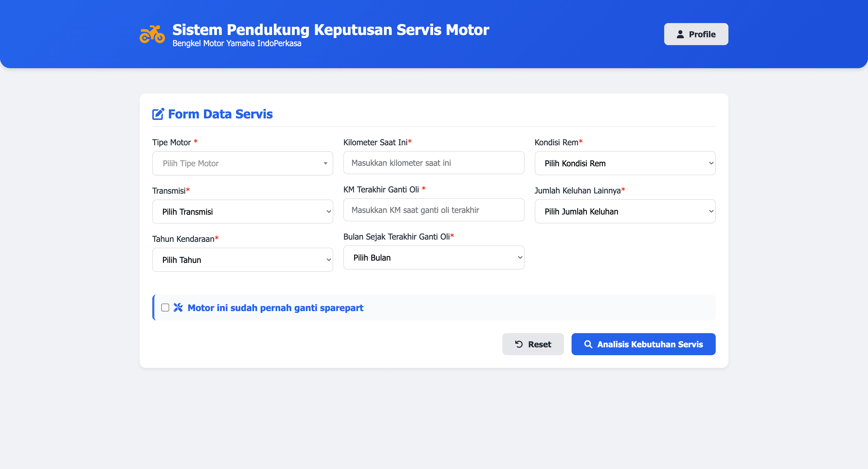Click the magnifier icon on Analisis button

pos(588,344)
